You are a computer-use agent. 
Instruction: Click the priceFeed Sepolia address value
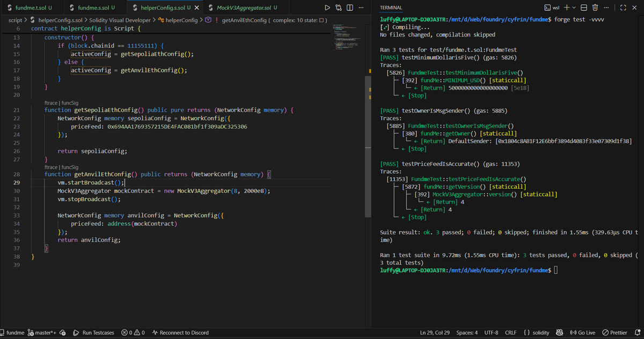pos(177,127)
